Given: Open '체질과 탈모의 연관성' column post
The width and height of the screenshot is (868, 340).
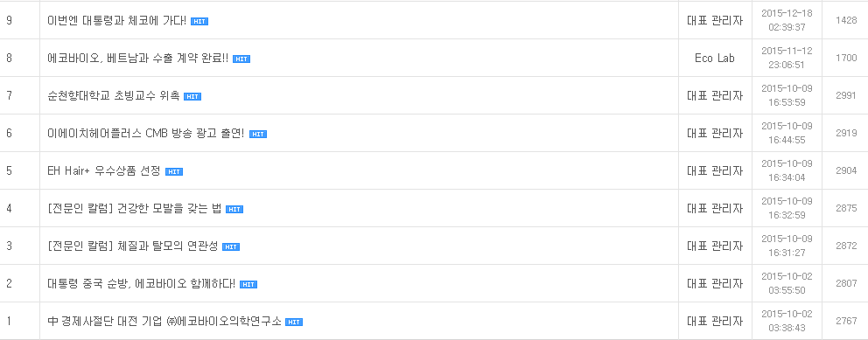Looking at the screenshot, I should [x=133, y=246].
